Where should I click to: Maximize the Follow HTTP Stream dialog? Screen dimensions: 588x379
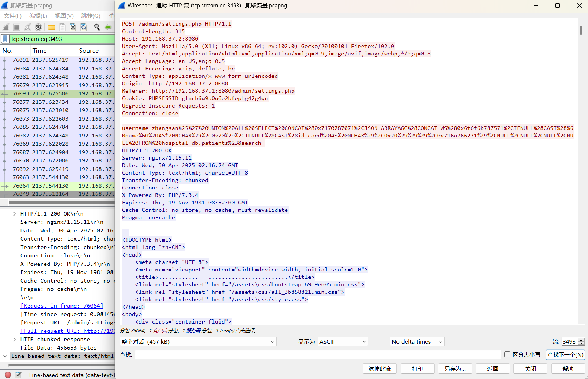558,6
